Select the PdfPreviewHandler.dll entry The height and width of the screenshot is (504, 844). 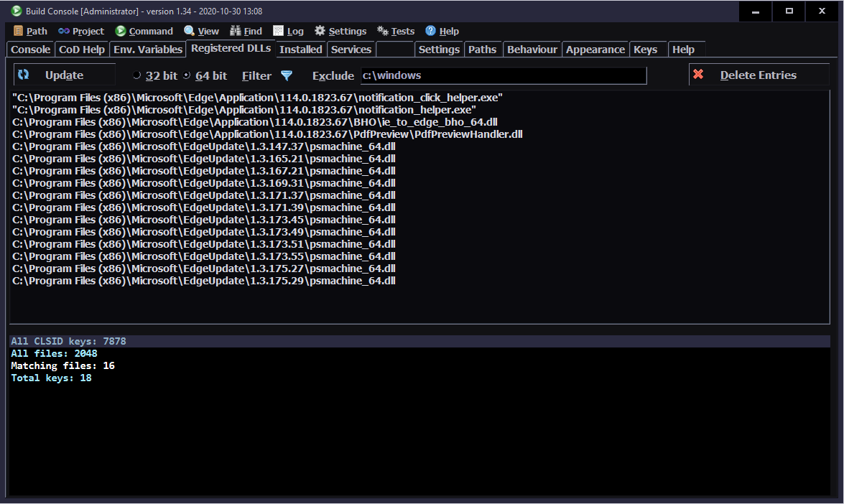[267, 134]
